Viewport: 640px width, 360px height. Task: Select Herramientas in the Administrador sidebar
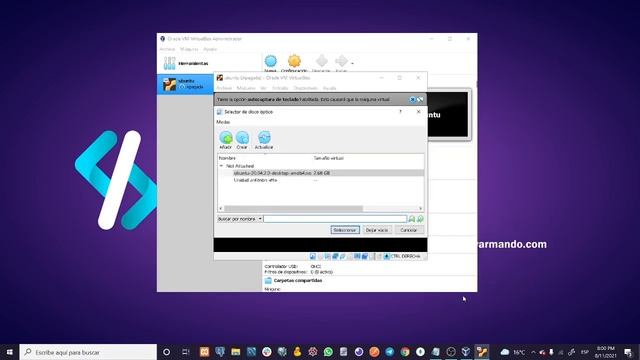209,63
